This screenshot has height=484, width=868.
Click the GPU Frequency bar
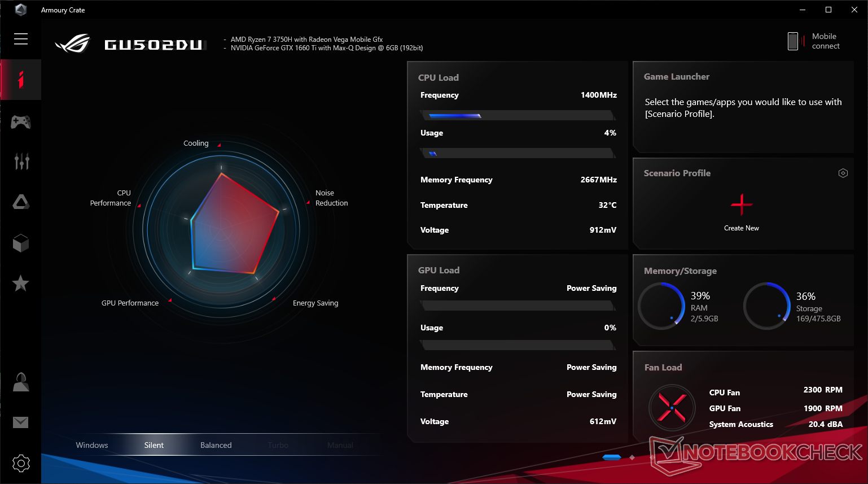[x=518, y=306]
